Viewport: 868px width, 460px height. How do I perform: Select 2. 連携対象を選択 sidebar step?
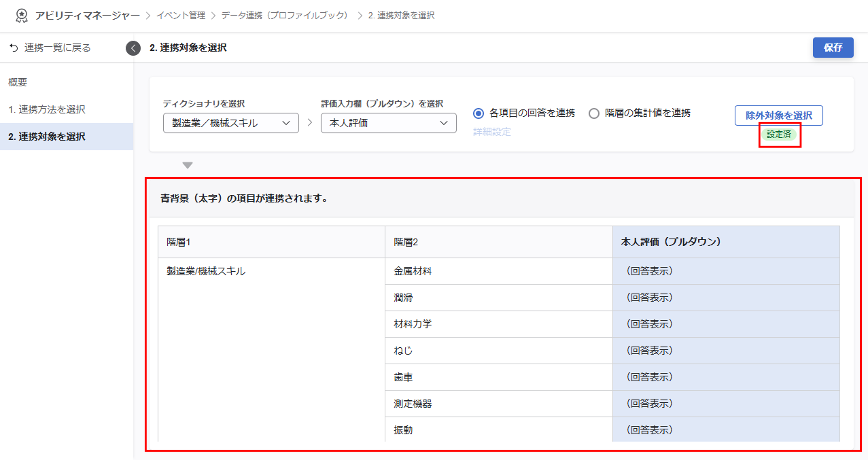tap(47, 136)
